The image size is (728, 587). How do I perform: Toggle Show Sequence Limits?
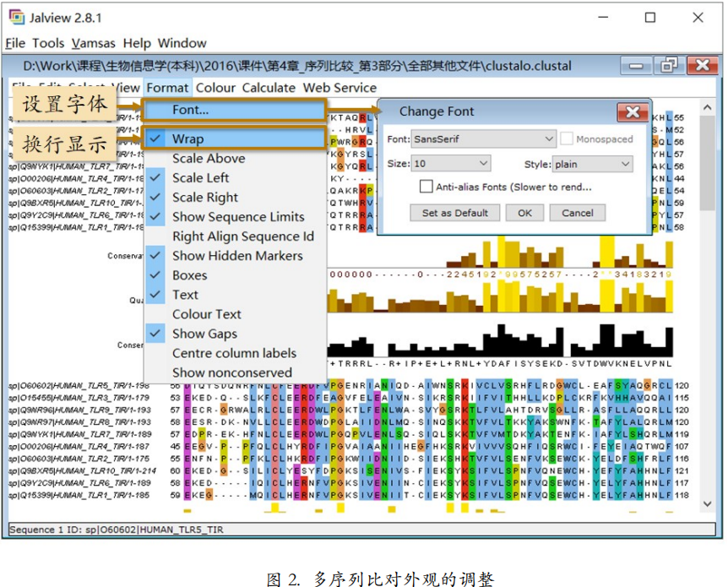pos(235,217)
